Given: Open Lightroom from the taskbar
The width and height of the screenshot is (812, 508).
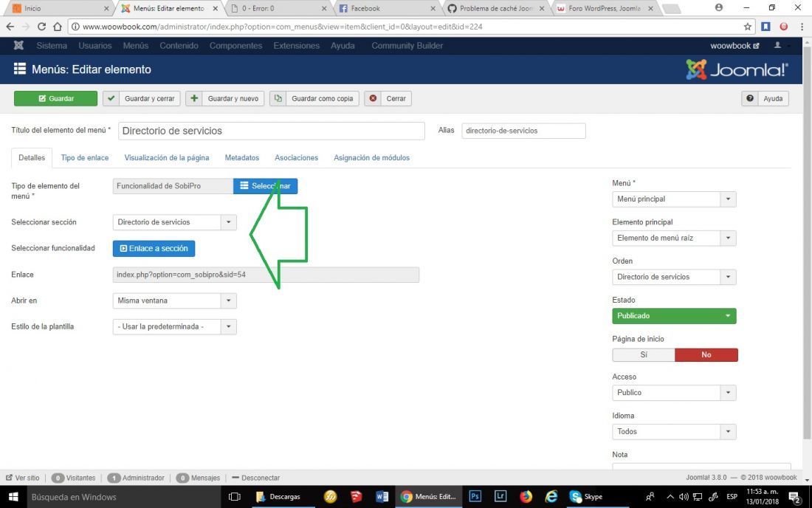Looking at the screenshot, I should pyautogui.click(x=500, y=497).
